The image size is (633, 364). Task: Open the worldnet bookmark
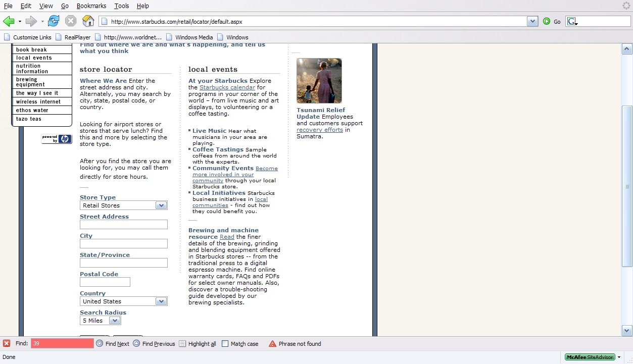(x=128, y=37)
